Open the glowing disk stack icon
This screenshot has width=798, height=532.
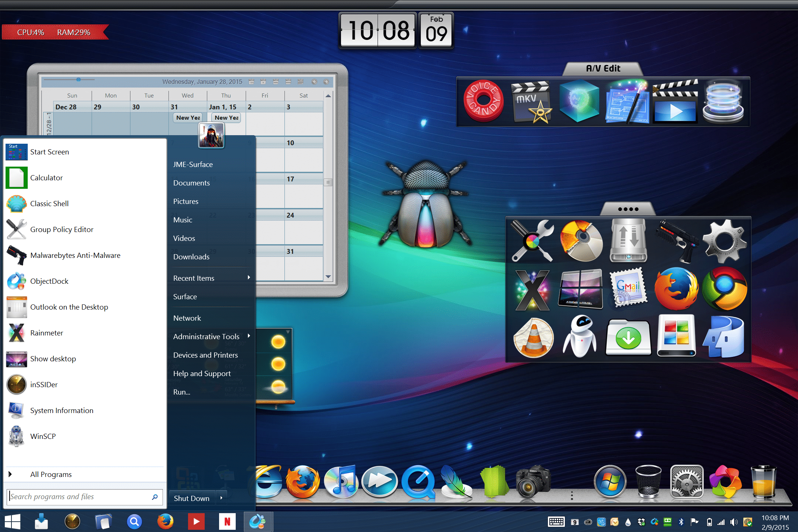[723, 102]
